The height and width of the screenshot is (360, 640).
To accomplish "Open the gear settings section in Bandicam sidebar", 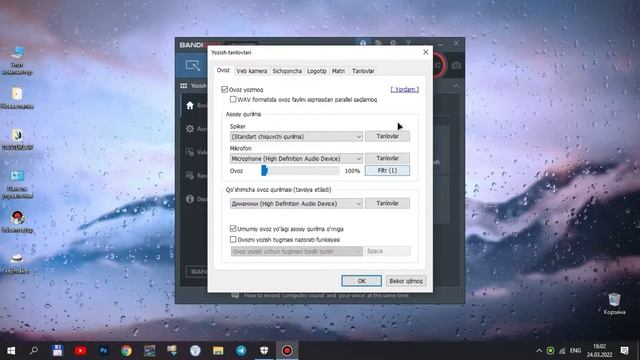I will pos(190,129).
